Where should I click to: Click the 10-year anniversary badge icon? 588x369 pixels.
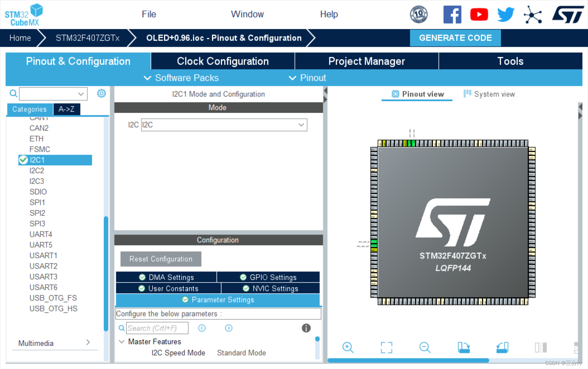[x=419, y=15]
